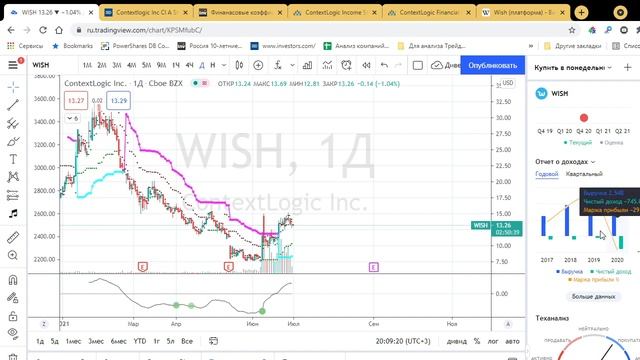Click the compare or add symbol icon

pyautogui.click(x=258, y=65)
